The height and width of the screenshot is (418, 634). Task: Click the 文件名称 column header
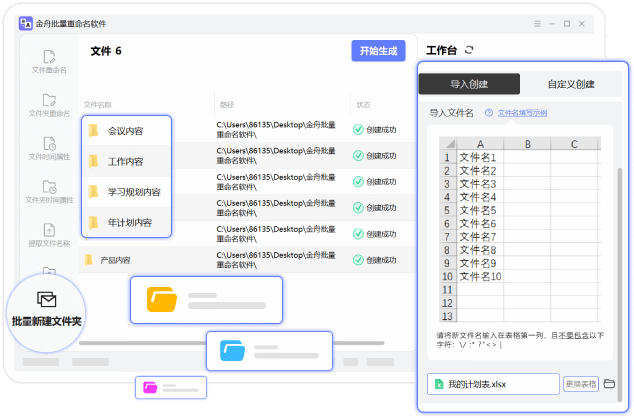pos(98,104)
